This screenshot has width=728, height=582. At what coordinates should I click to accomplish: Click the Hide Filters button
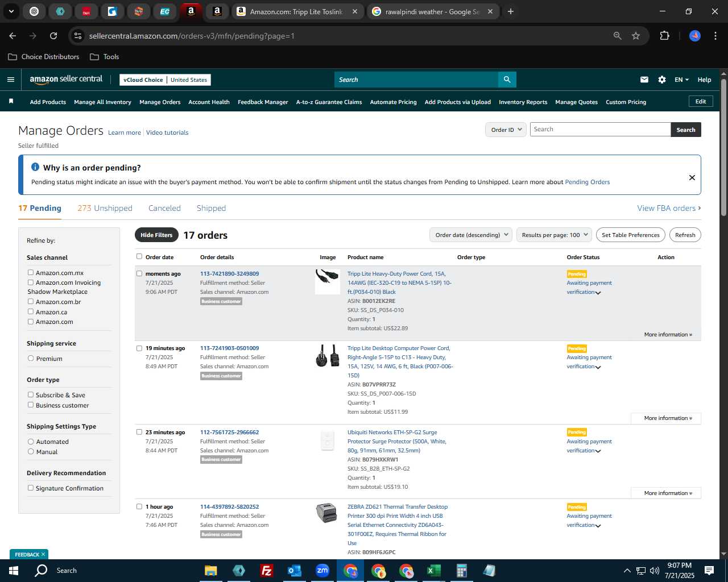click(156, 235)
